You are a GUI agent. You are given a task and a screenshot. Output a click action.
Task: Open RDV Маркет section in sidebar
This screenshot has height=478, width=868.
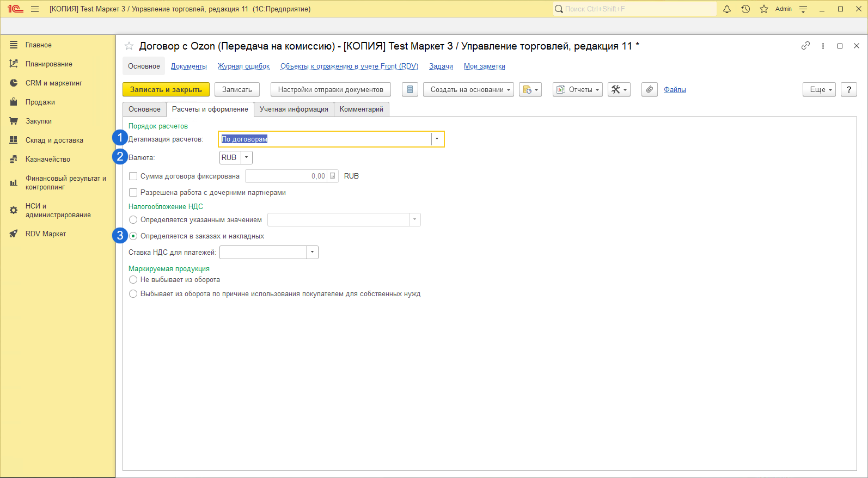pyautogui.click(x=58, y=234)
